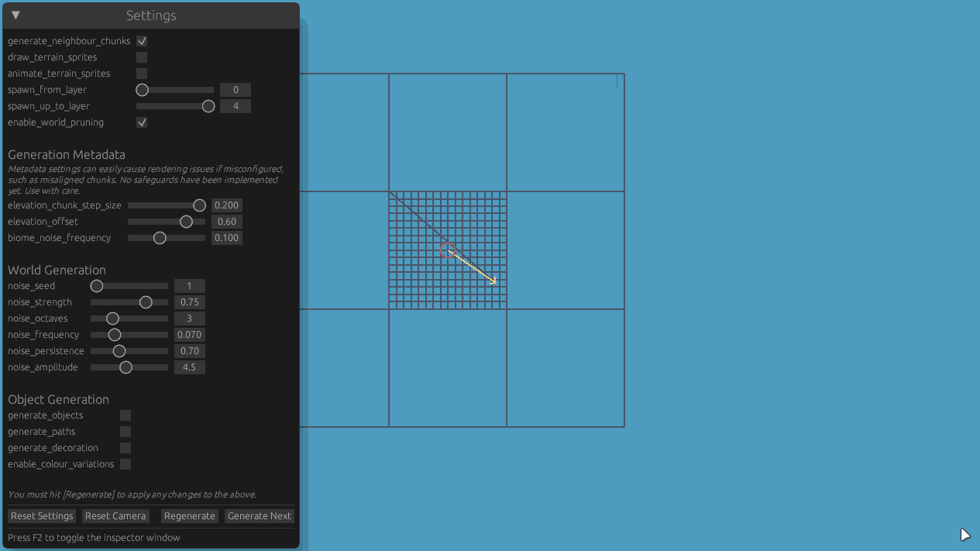Click the noise_frequency slider handle
Viewport: 980px width, 551px height.
click(115, 335)
